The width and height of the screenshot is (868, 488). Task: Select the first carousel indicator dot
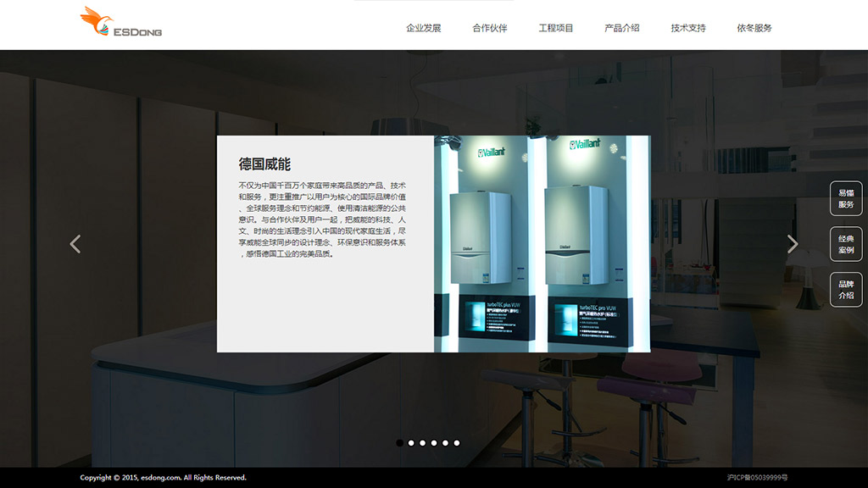(x=400, y=442)
